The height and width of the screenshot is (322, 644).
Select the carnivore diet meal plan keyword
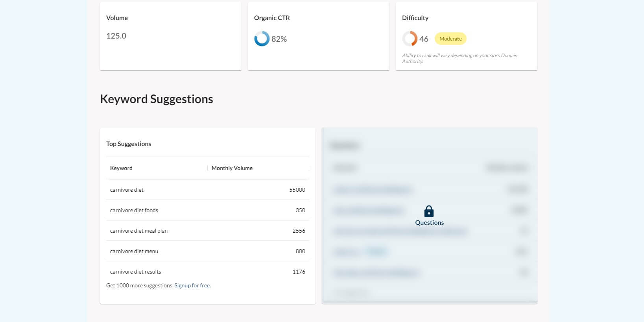coord(139,231)
